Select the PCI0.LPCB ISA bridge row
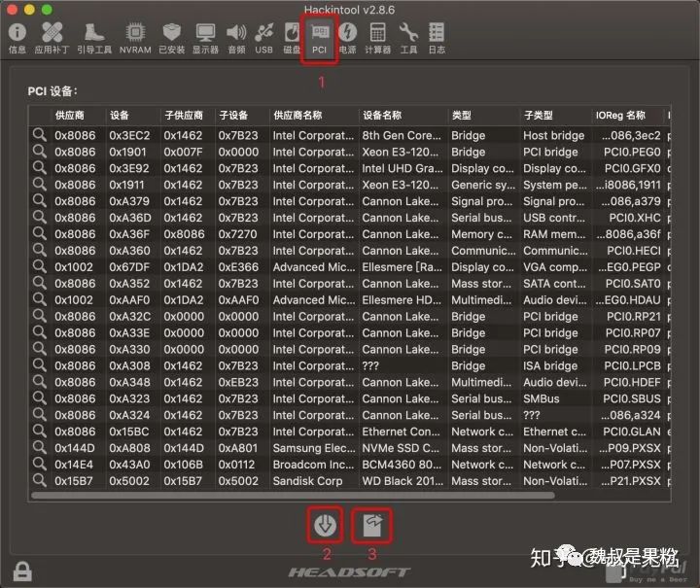Viewport: 700px width, 588px height. coord(350,365)
